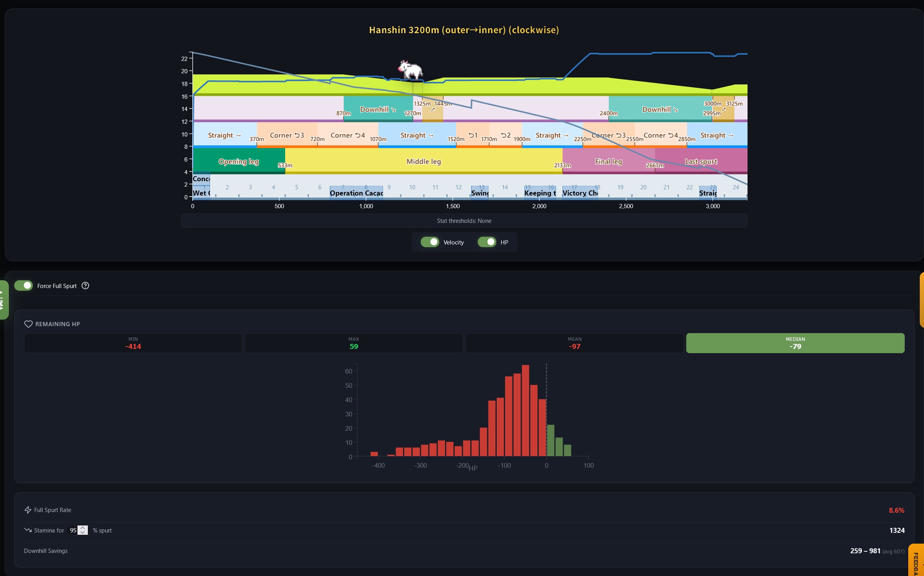Disable the Force Full Spurt toggle

click(x=24, y=286)
